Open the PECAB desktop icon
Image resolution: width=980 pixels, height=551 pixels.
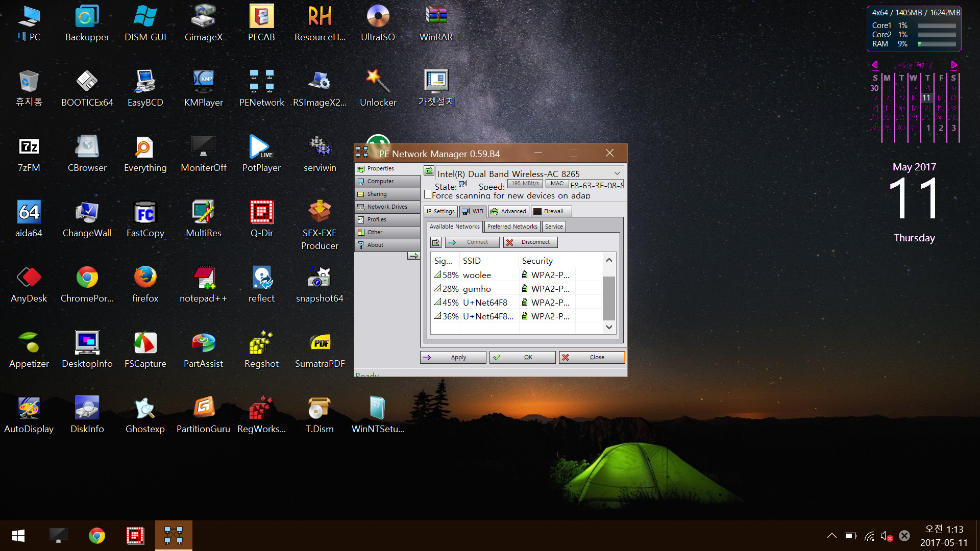click(x=261, y=23)
